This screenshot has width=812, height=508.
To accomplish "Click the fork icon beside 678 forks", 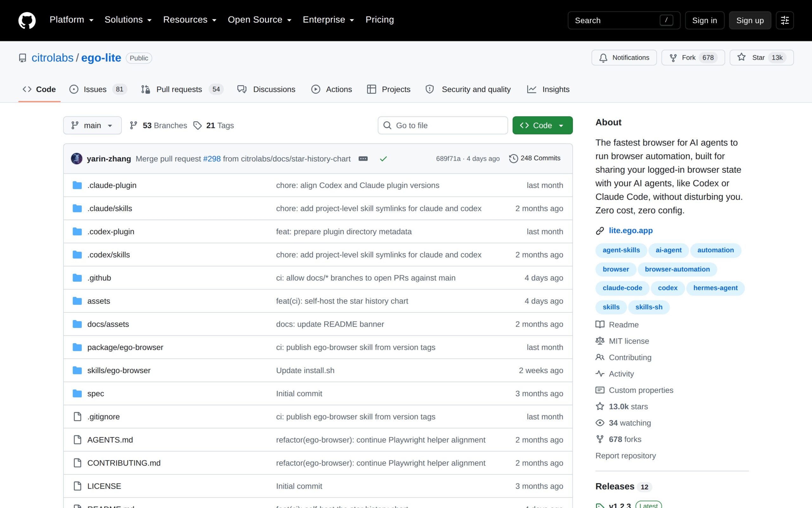I will (x=600, y=439).
